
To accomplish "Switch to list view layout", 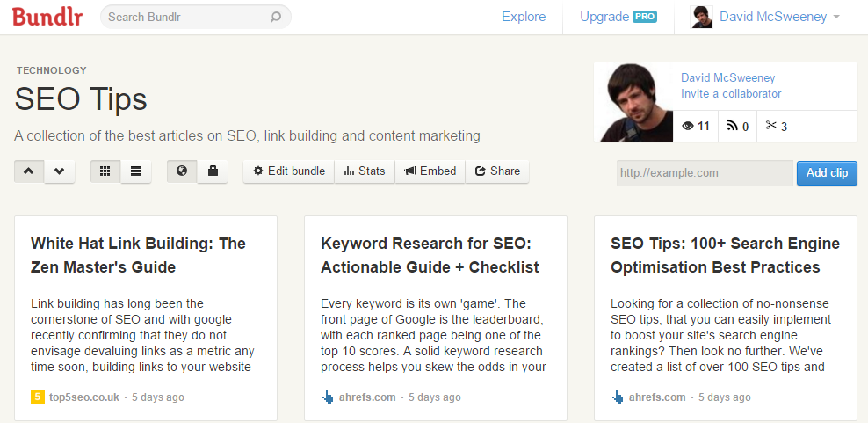I will 136,171.
